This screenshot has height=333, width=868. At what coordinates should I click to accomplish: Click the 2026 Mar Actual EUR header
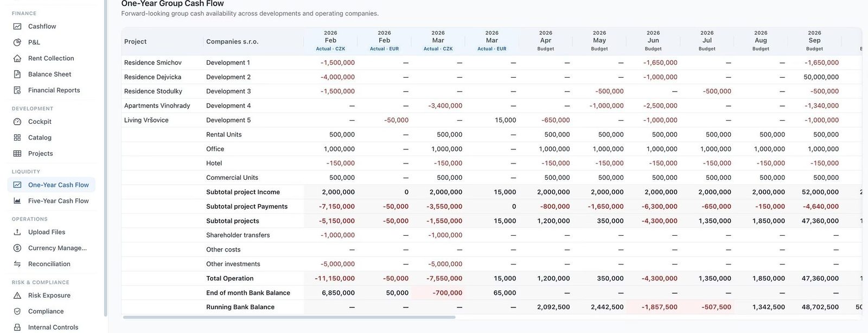coord(492,41)
